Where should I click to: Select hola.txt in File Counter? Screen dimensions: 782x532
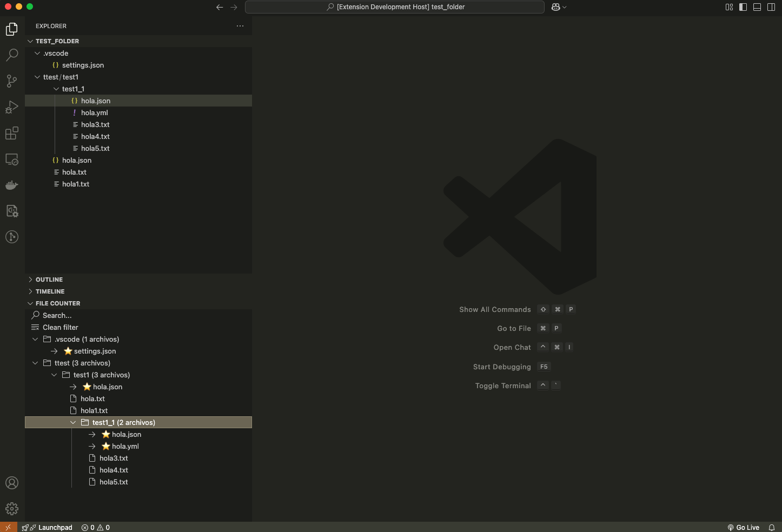pyautogui.click(x=138, y=398)
